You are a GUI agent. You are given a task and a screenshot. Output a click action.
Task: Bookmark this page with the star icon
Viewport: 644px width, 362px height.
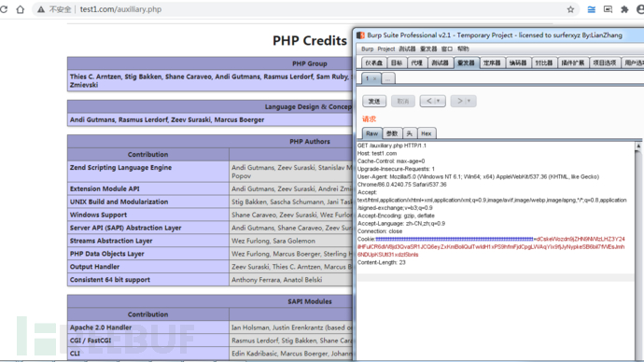tap(570, 9)
